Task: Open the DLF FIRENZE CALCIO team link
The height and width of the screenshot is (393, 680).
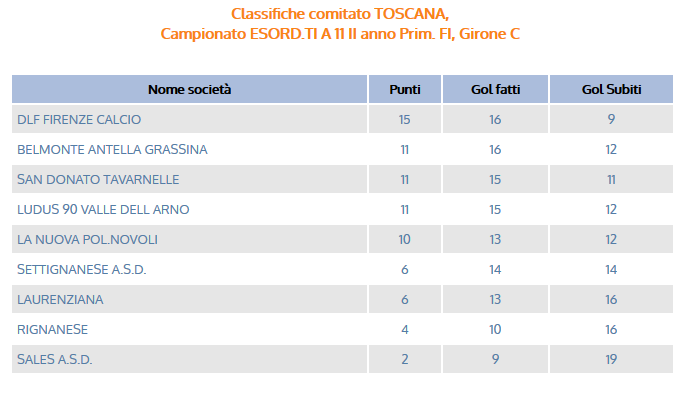Action: click(x=79, y=120)
